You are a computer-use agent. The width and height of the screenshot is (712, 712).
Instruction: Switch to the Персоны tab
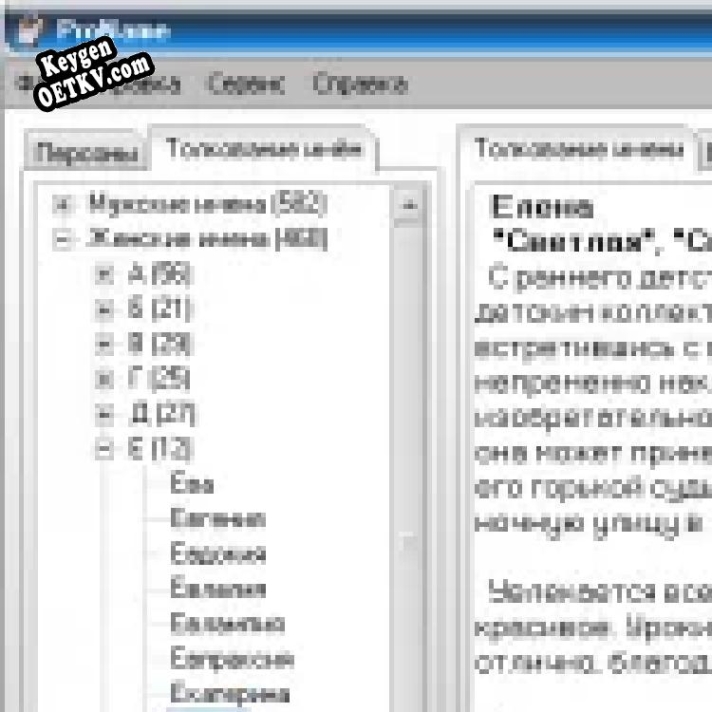tap(87, 152)
